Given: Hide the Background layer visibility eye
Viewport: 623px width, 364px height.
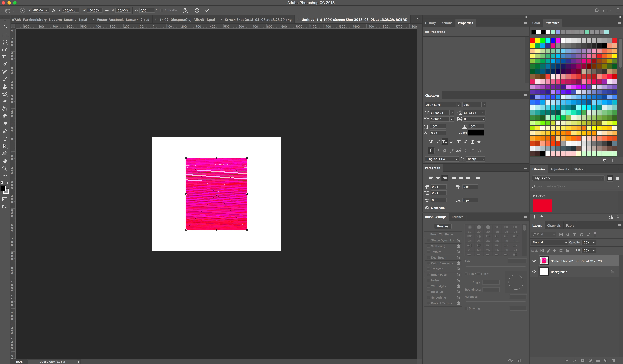Looking at the screenshot, I should 534,272.
